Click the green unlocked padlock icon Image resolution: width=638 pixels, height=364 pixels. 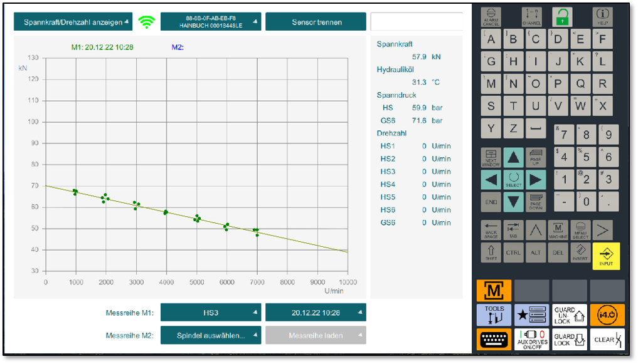(561, 16)
